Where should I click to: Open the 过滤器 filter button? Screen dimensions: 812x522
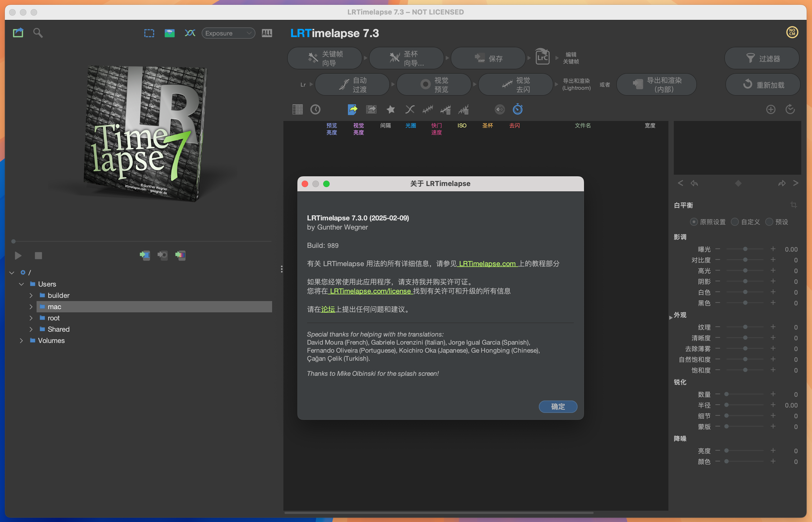762,58
